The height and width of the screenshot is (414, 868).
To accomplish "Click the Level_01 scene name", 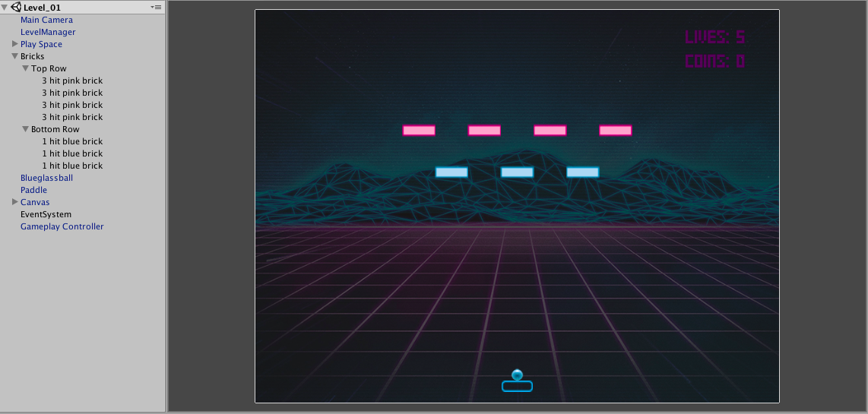I will pos(42,8).
